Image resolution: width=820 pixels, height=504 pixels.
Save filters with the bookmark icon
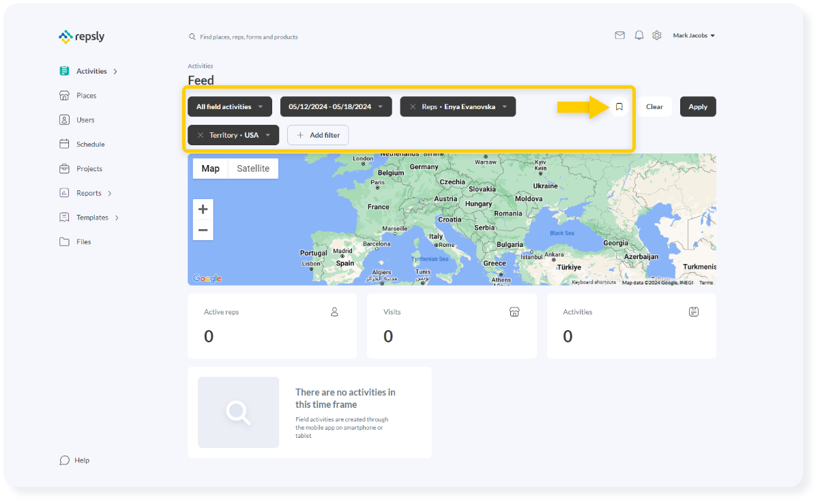pos(619,106)
